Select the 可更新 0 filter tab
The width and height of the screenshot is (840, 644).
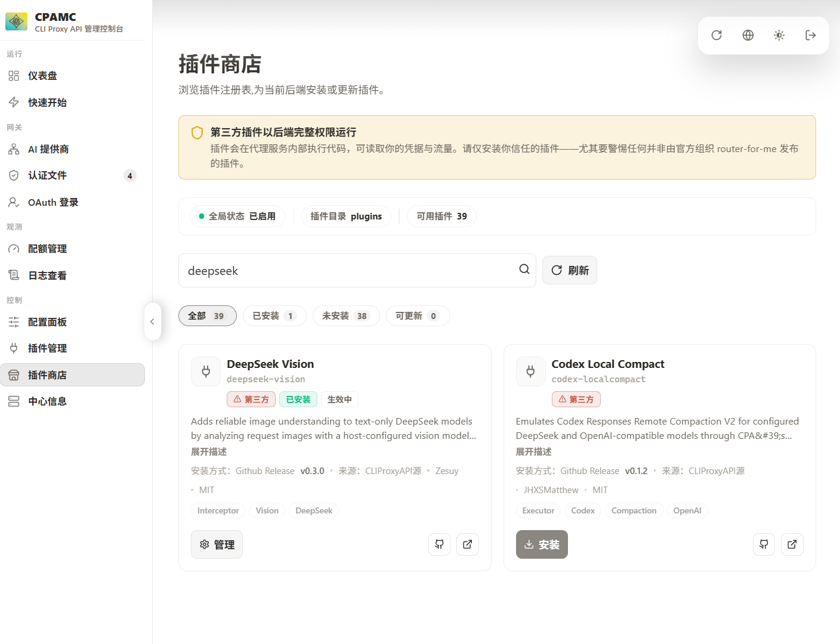click(x=418, y=316)
